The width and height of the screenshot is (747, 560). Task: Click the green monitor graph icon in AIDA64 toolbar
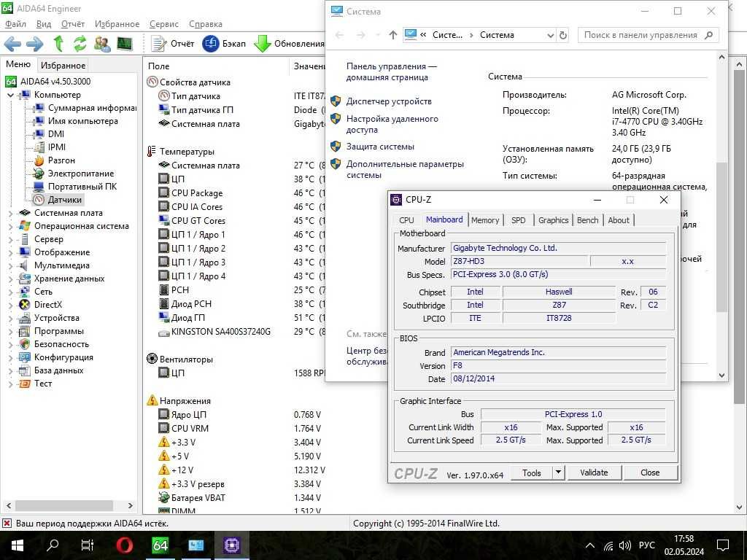pos(124,44)
